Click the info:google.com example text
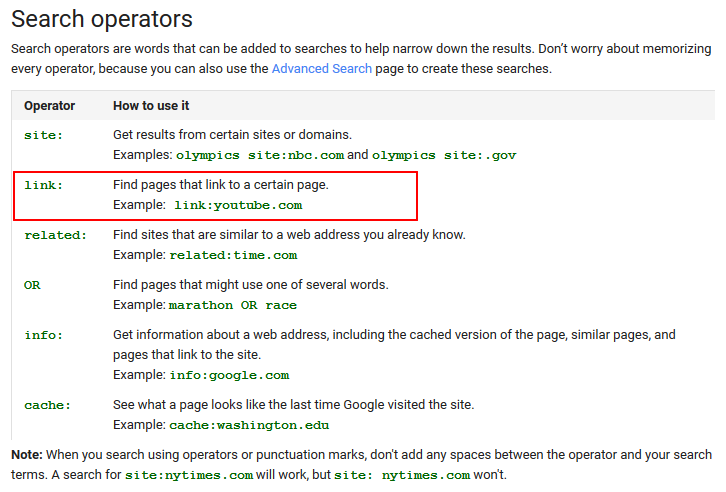The image size is (726, 492). [229, 375]
